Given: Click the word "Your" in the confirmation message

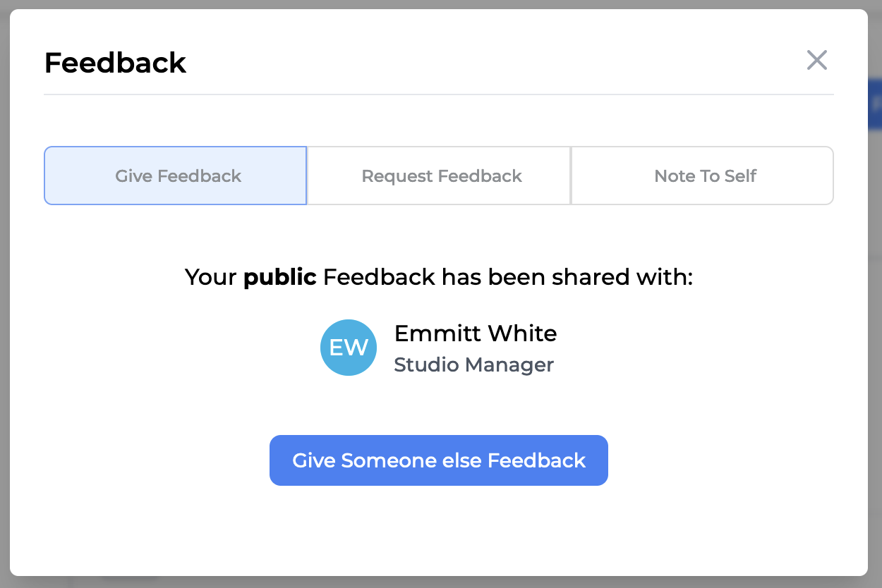Looking at the screenshot, I should [x=211, y=277].
